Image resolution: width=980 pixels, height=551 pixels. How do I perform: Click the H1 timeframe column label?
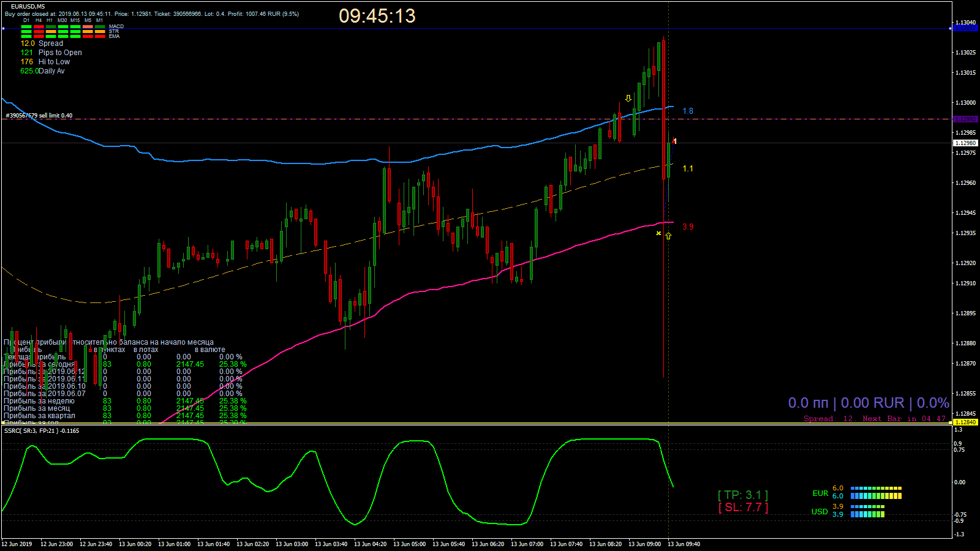(x=50, y=20)
